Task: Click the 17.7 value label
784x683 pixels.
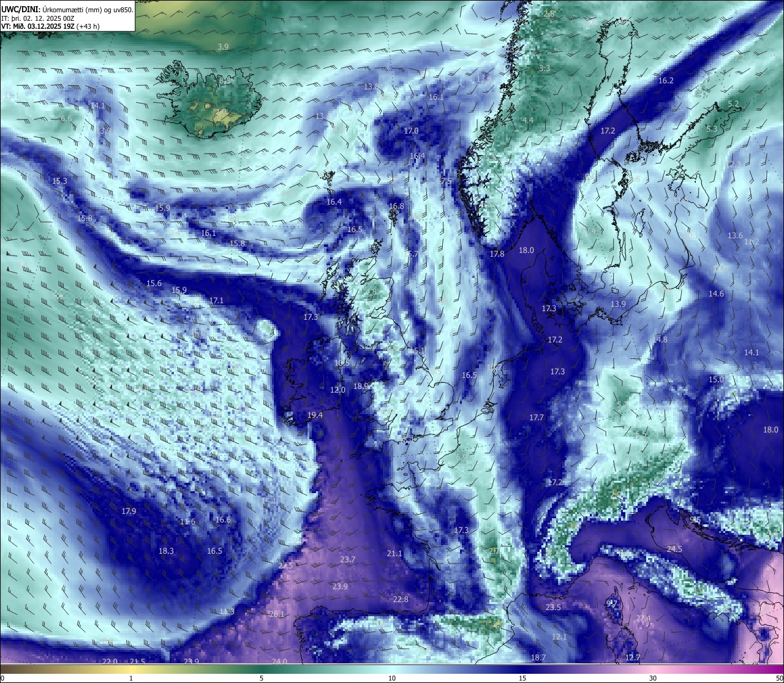Action: [x=537, y=417]
